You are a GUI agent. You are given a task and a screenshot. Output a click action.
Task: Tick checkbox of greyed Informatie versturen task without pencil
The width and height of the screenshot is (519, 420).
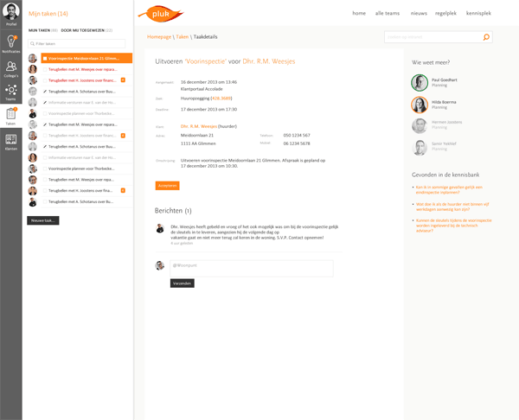point(45,157)
